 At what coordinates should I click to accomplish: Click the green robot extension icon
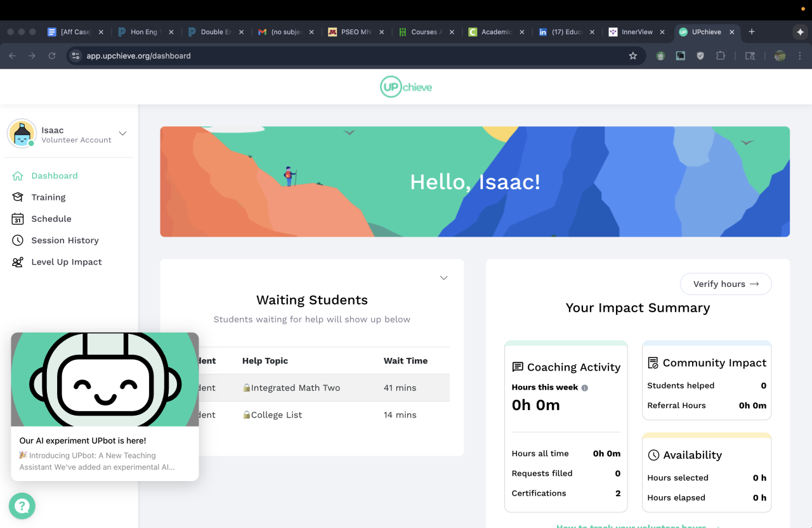click(660, 56)
